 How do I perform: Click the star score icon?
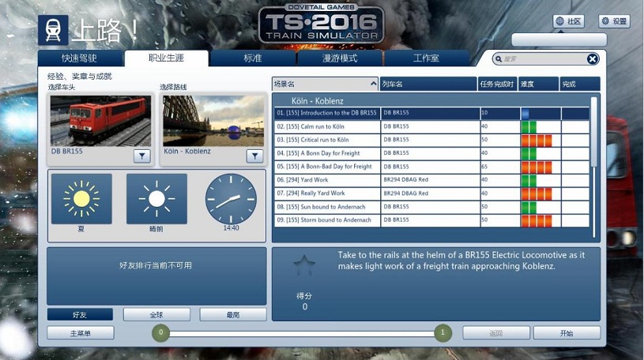point(304,265)
